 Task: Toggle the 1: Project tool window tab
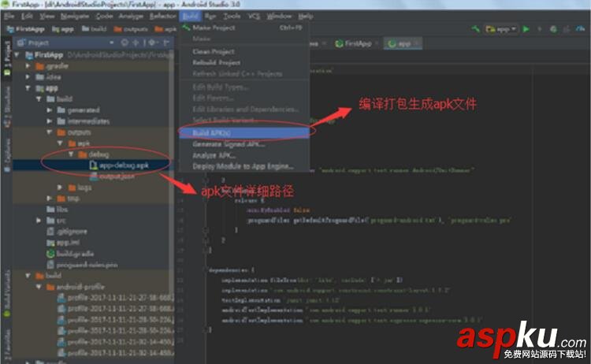click(7, 58)
